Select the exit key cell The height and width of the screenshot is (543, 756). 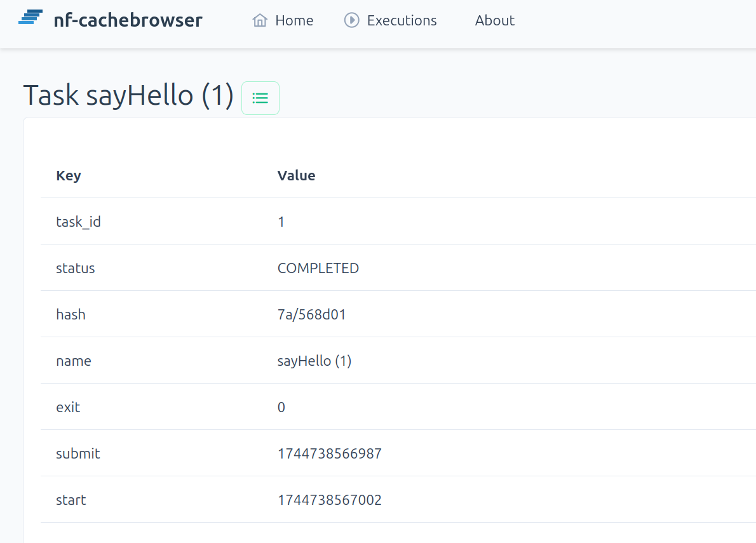(68, 407)
